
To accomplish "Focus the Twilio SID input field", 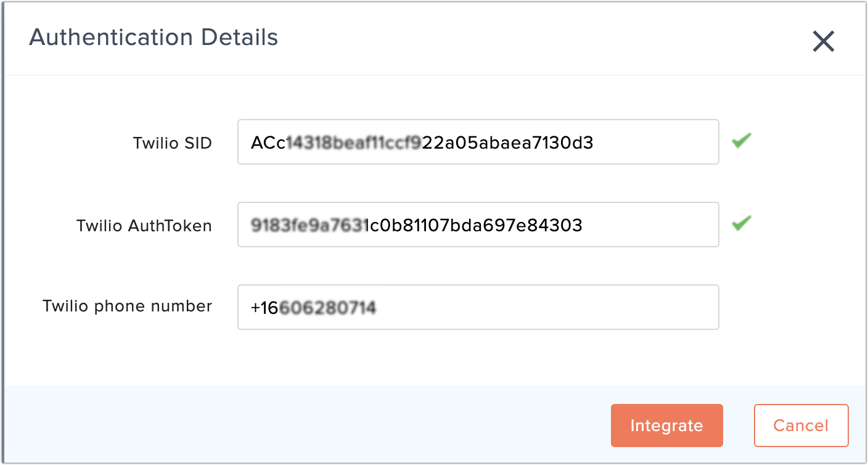I will coord(478,142).
